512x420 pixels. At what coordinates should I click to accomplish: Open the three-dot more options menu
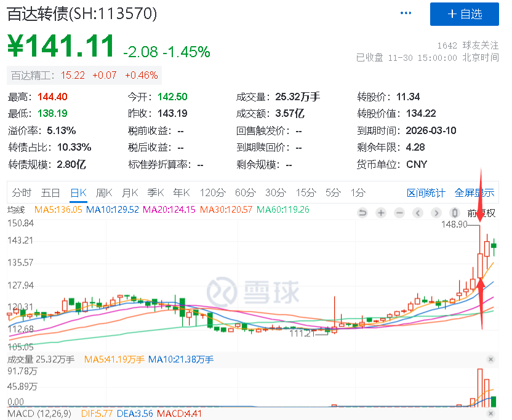point(406,13)
